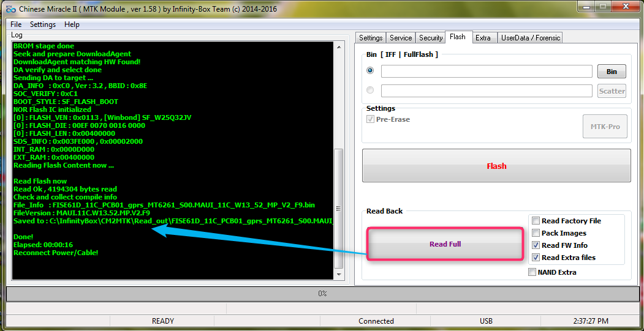The height and width of the screenshot is (331, 644).
Task: Click the large Flash button
Action: click(x=496, y=166)
